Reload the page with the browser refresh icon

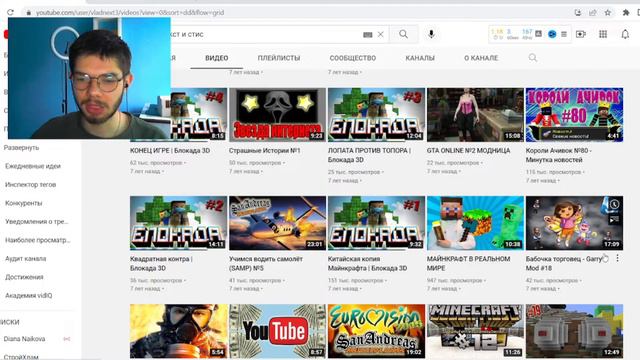(x=10, y=13)
